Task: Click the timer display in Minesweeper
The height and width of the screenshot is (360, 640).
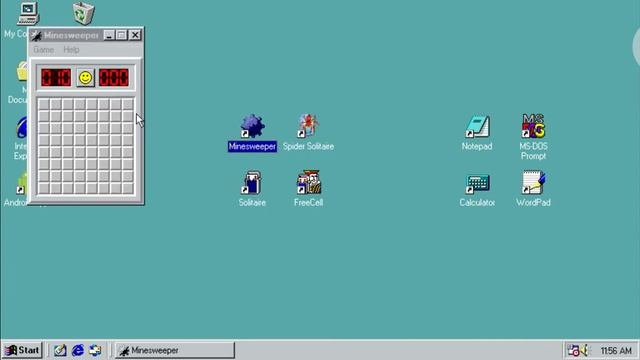Action: 114,78
